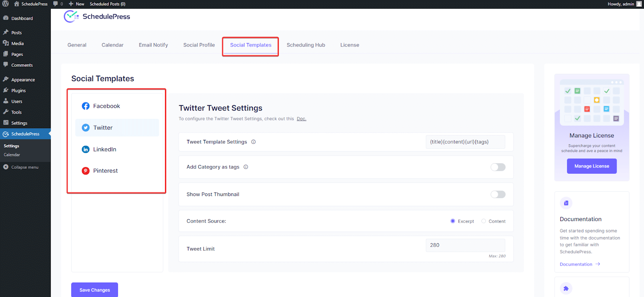Click info icon beside Tweet Template Settings
The height and width of the screenshot is (297, 644).
[x=254, y=142]
